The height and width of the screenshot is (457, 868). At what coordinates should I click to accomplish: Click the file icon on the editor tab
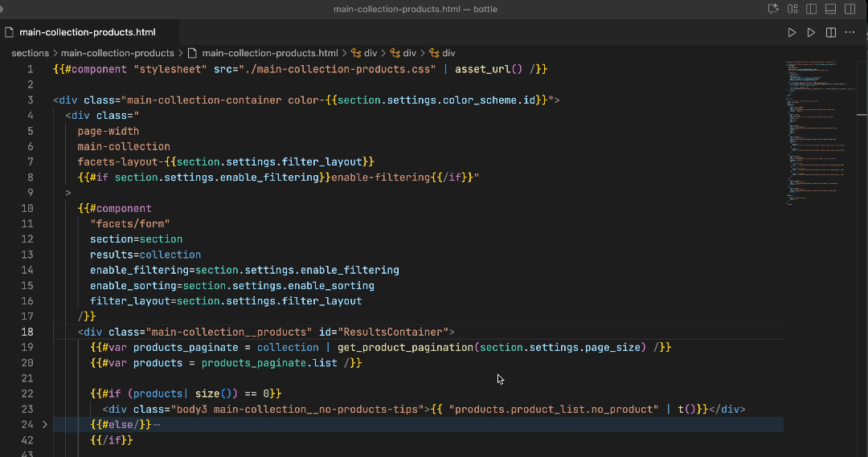pyautogui.click(x=10, y=33)
